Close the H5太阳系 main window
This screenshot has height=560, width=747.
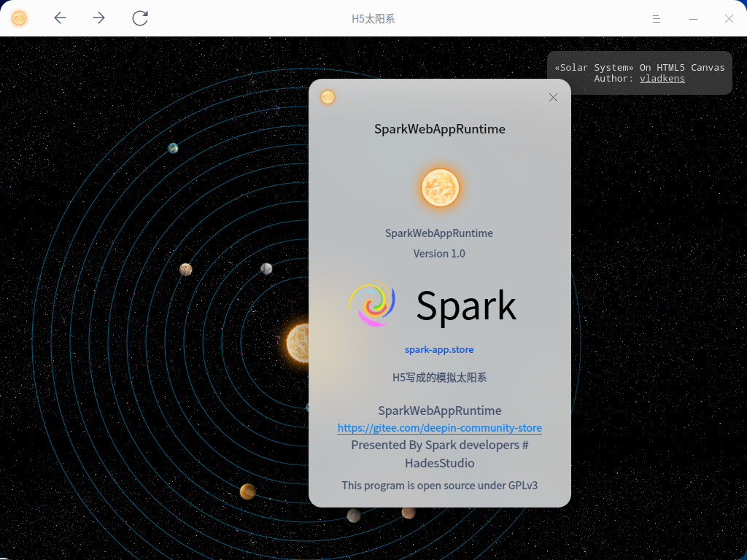729,18
